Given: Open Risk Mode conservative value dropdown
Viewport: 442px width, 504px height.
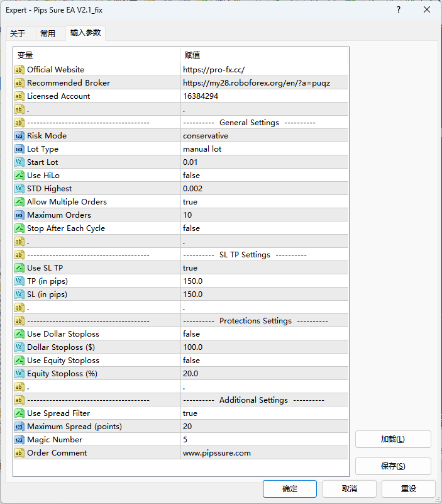Looking at the screenshot, I should tap(264, 136).
